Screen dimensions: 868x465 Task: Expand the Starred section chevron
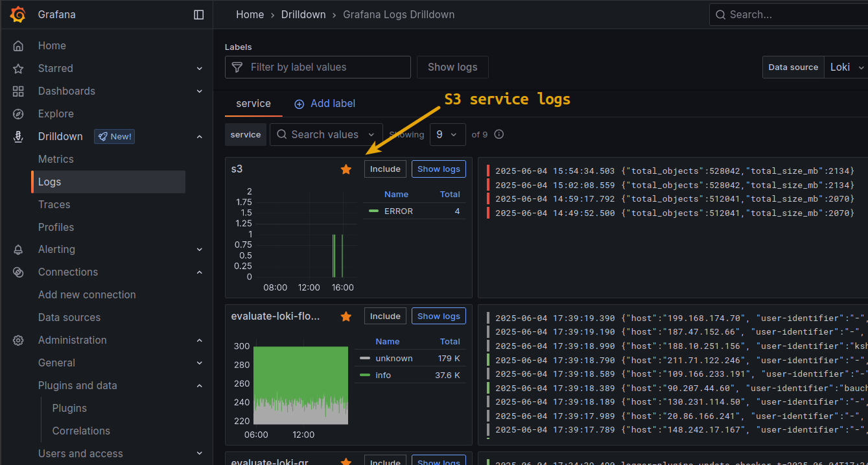pyautogui.click(x=200, y=69)
